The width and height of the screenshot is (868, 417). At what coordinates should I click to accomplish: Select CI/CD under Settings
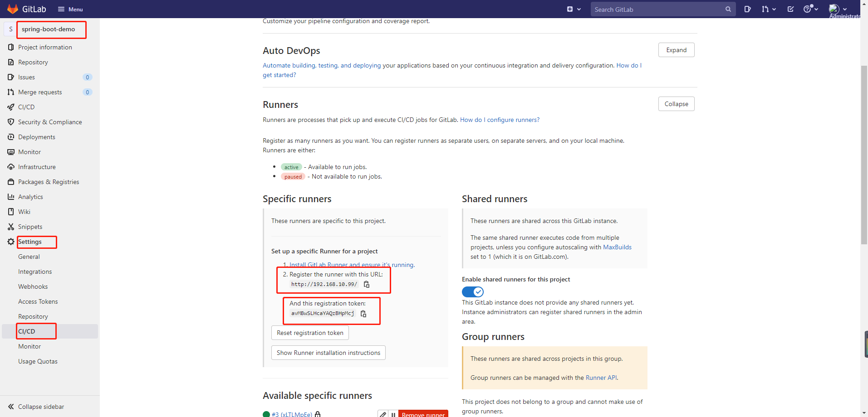click(x=26, y=331)
